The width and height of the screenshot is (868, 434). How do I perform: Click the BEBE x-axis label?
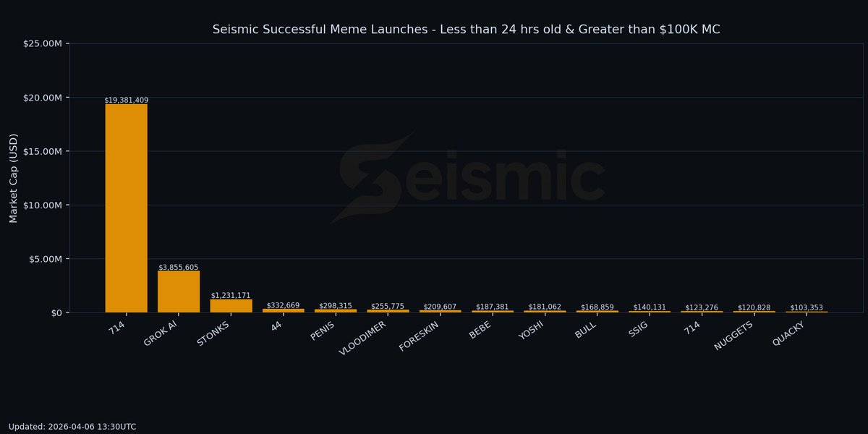coord(480,330)
